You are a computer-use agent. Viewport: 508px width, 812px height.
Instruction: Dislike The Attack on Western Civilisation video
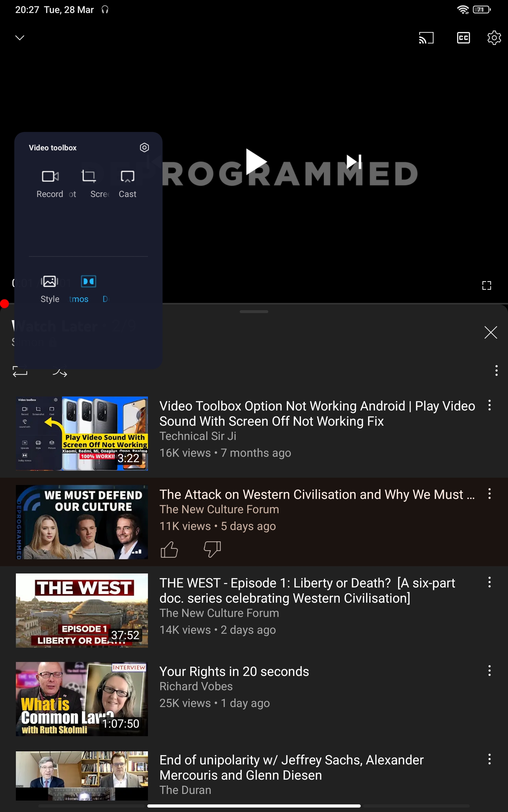point(212,550)
